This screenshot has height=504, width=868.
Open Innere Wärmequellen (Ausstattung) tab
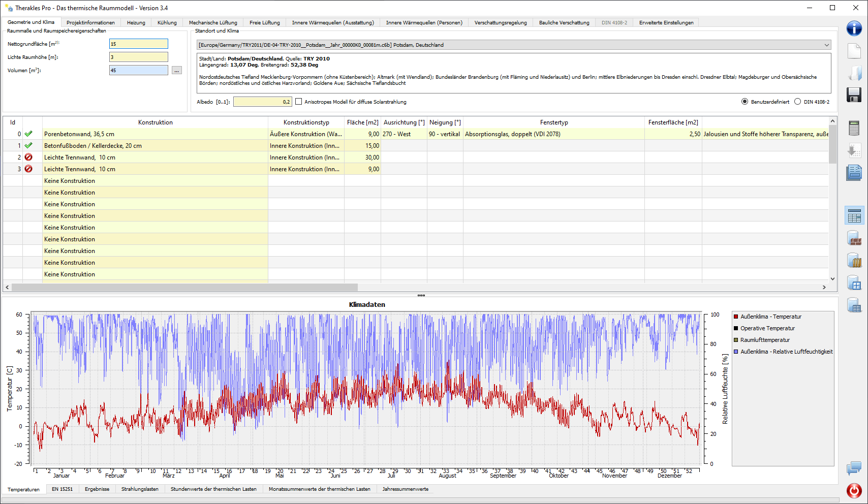(x=333, y=23)
